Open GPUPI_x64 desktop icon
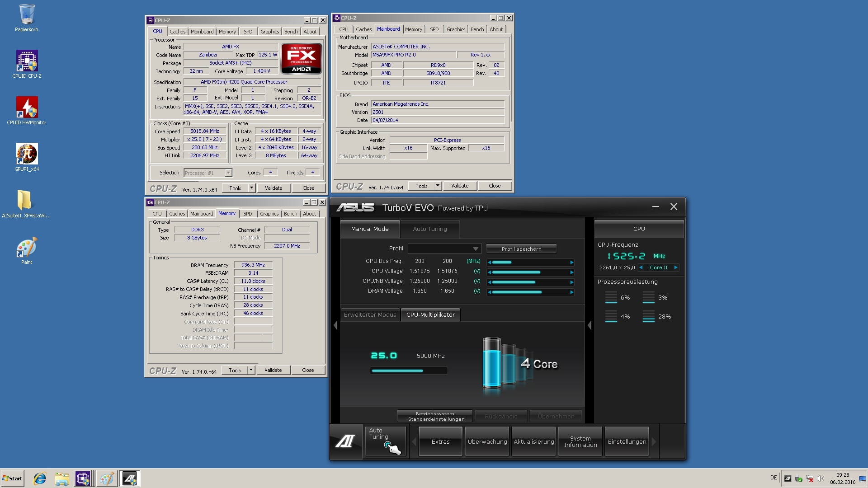 [27, 157]
